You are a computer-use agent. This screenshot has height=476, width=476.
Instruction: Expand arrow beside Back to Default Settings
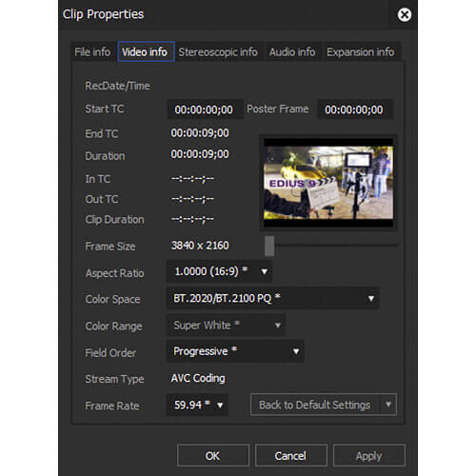pyautogui.click(x=388, y=405)
